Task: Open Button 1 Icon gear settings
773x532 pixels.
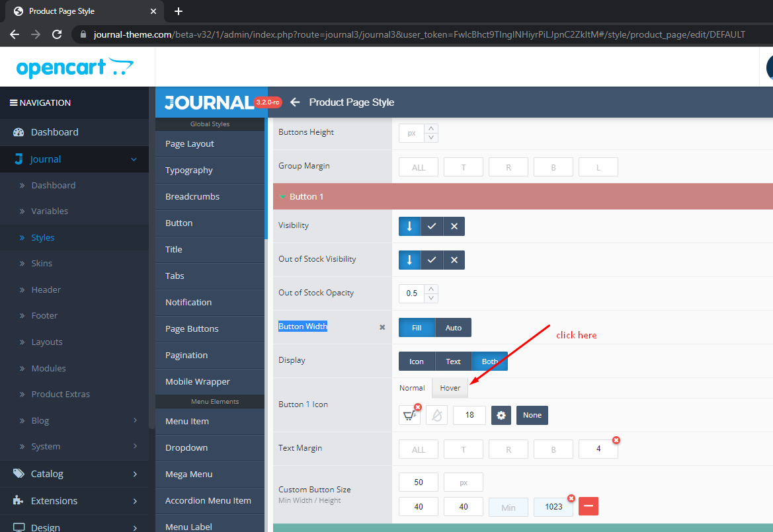Action: (501, 415)
